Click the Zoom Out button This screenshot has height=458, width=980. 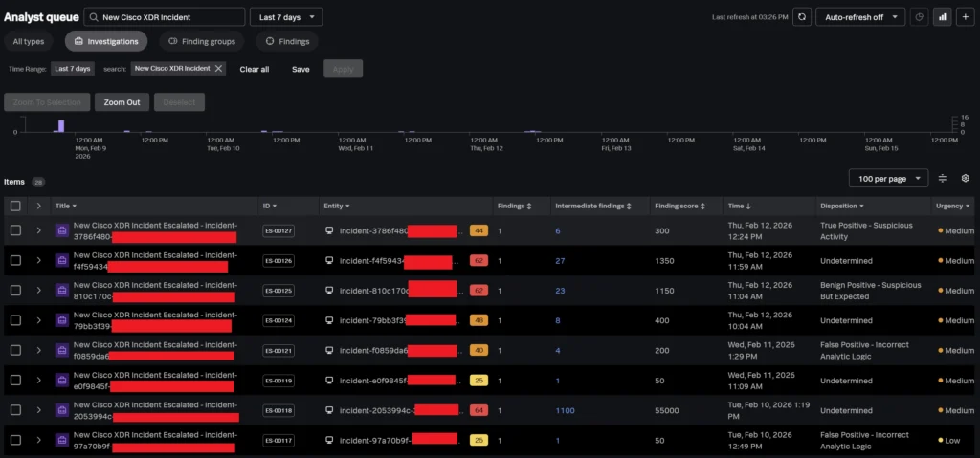pos(122,102)
